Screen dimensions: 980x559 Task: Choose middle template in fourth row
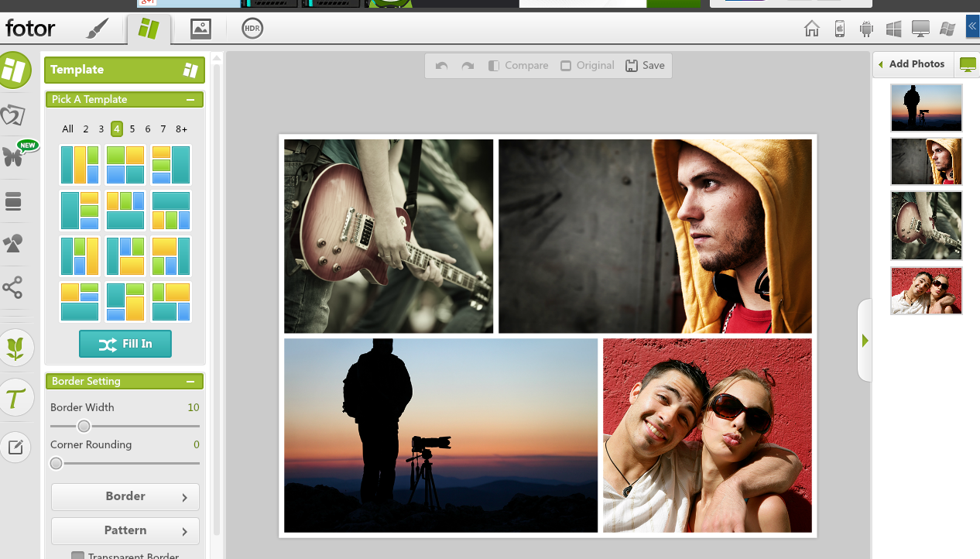pos(125,302)
